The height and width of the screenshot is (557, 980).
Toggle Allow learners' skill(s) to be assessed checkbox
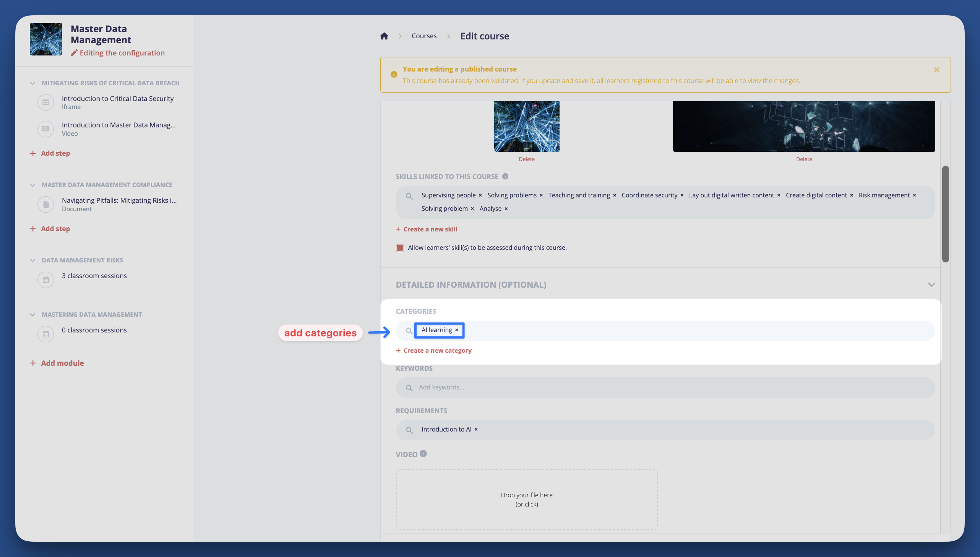(400, 248)
